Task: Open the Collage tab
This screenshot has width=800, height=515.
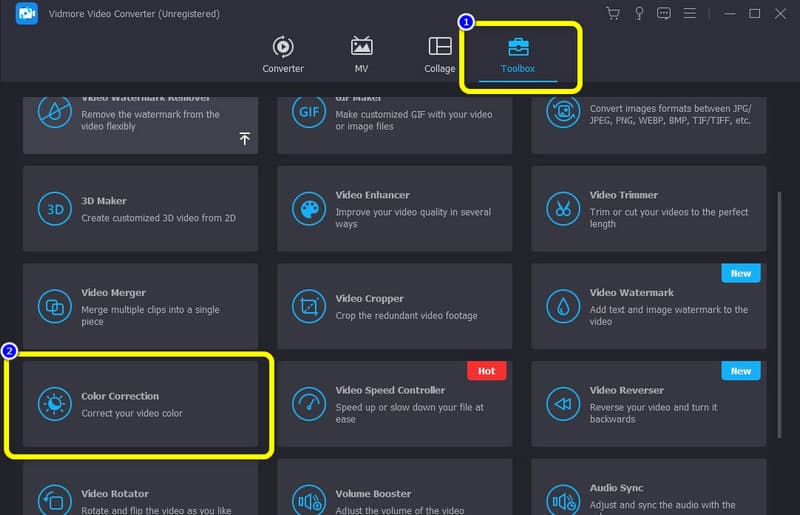Action: coord(439,55)
